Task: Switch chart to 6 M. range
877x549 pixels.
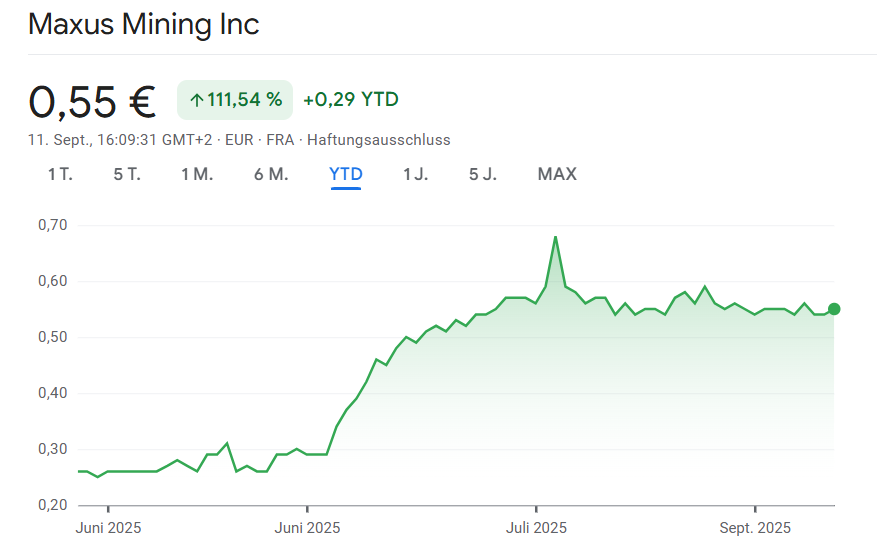Action: coord(271,174)
